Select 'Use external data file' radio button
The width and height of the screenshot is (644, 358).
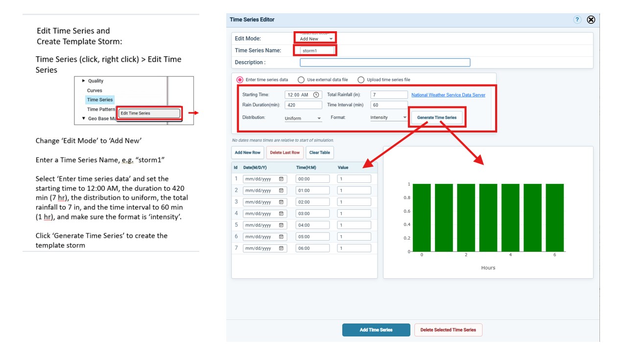pyautogui.click(x=301, y=80)
